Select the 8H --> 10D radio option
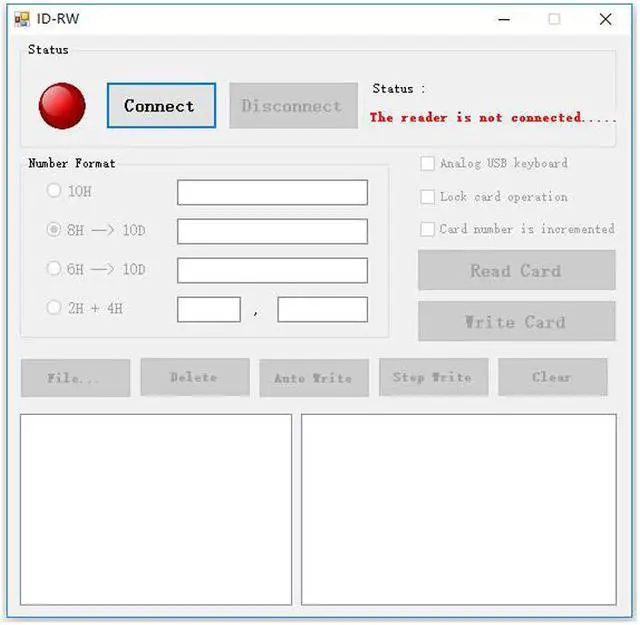The height and width of the screenshot is (625, 640). click(53, 229)
